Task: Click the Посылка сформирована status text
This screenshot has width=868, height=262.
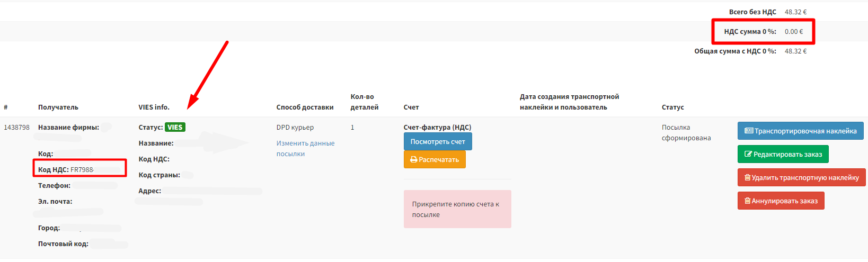Action: coord(686,132)
